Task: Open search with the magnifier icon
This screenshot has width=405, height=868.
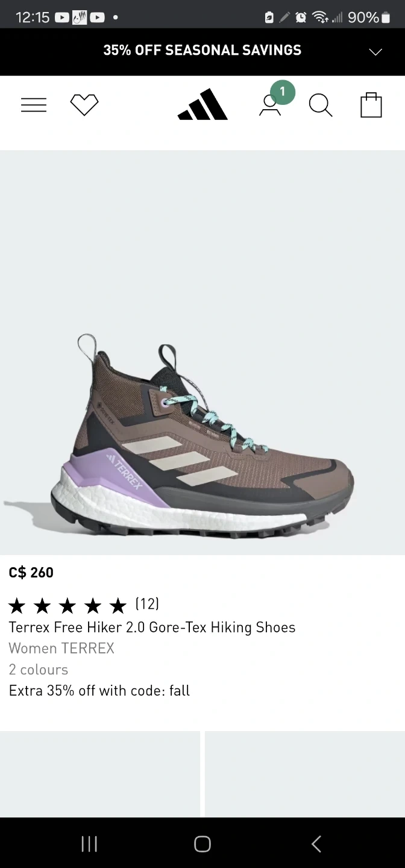Action: click(x=321, y=105)
